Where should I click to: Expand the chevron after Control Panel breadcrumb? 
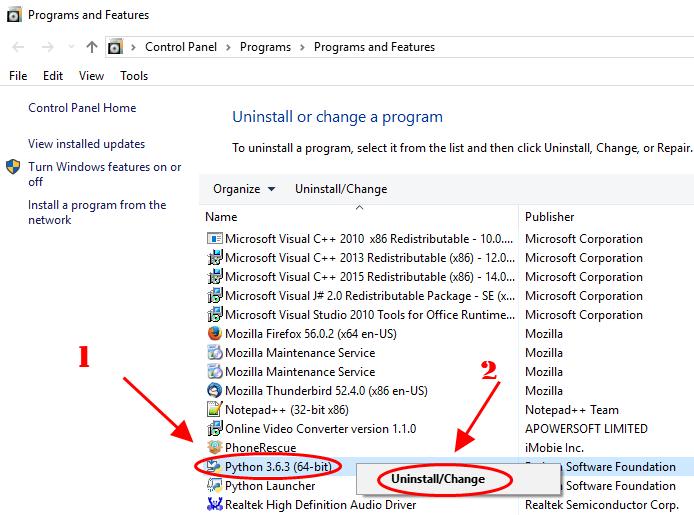click(228, 47)
